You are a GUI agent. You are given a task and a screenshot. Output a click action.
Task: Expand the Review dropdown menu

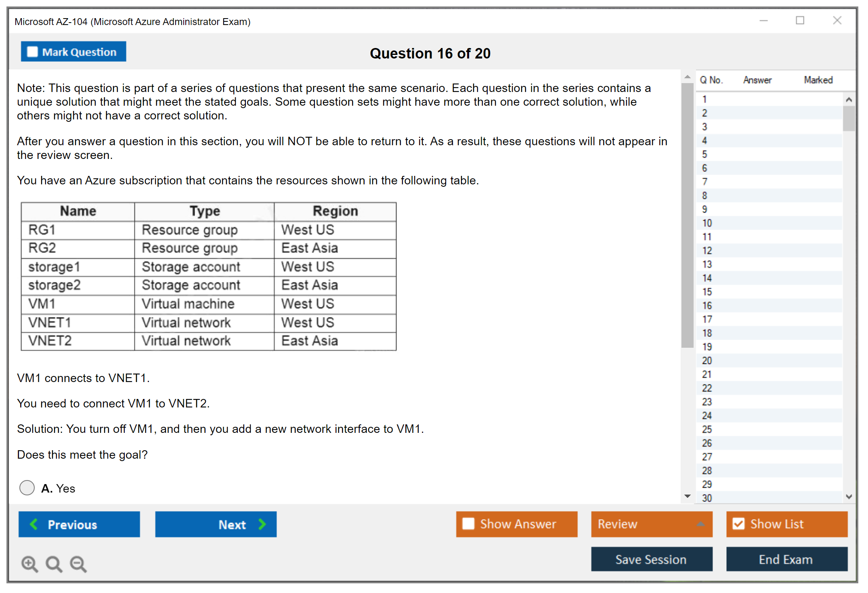click(700, 524)
